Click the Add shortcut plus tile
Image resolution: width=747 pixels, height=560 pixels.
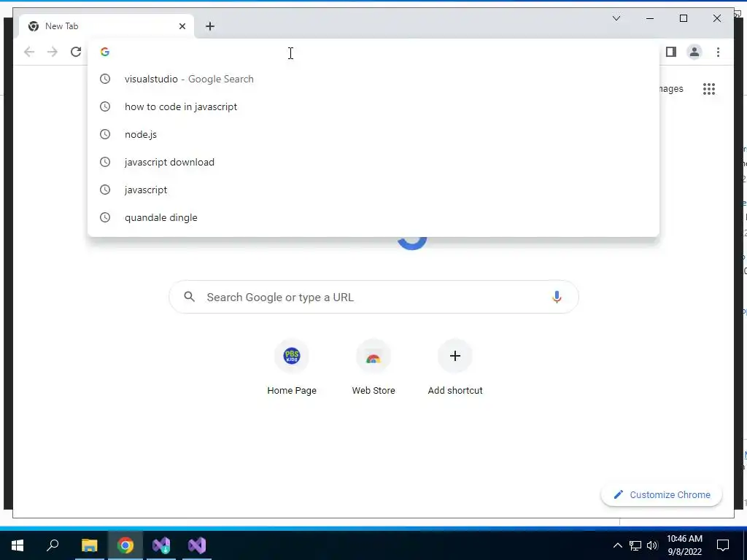click(455, 356)
